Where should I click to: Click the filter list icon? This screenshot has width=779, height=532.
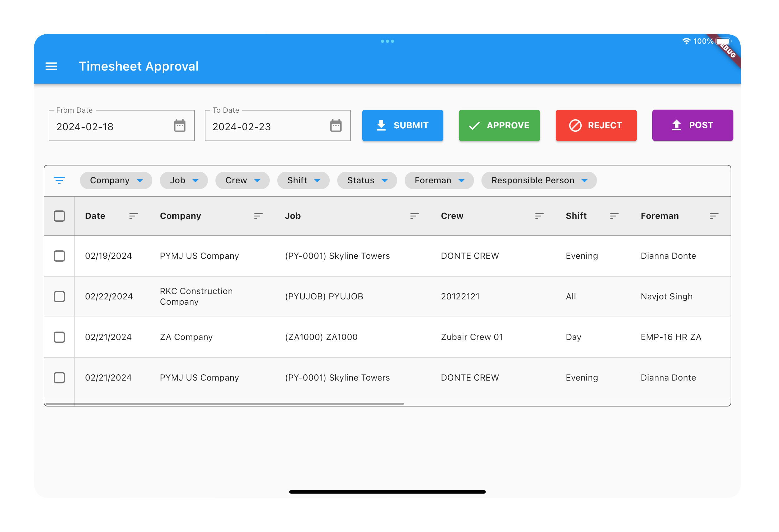point(59,181)
